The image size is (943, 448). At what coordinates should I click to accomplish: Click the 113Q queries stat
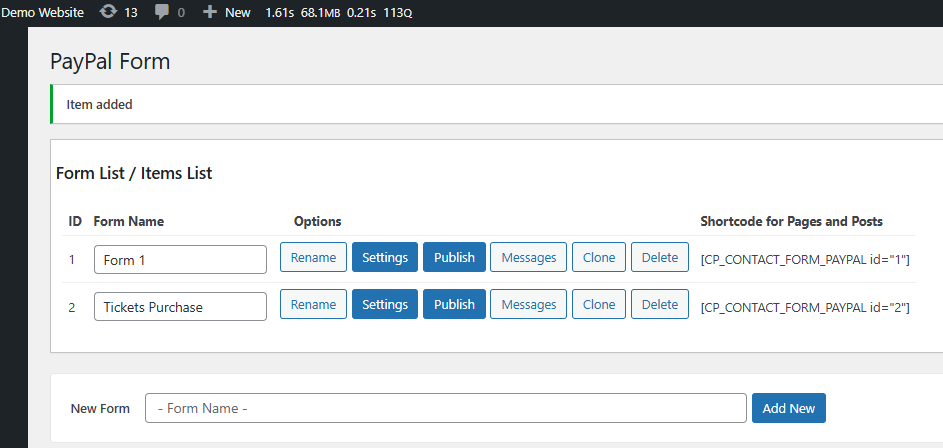(398, 13)
